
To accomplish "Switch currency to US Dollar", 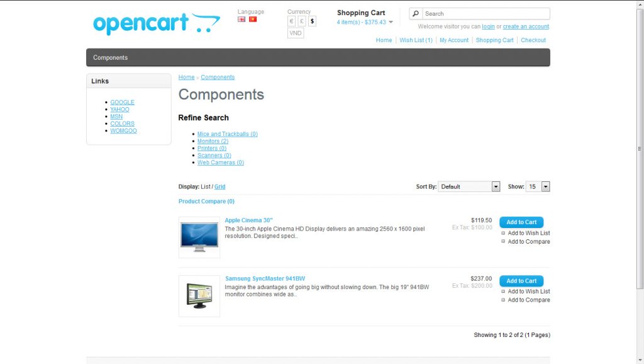I will pos(312,21).
